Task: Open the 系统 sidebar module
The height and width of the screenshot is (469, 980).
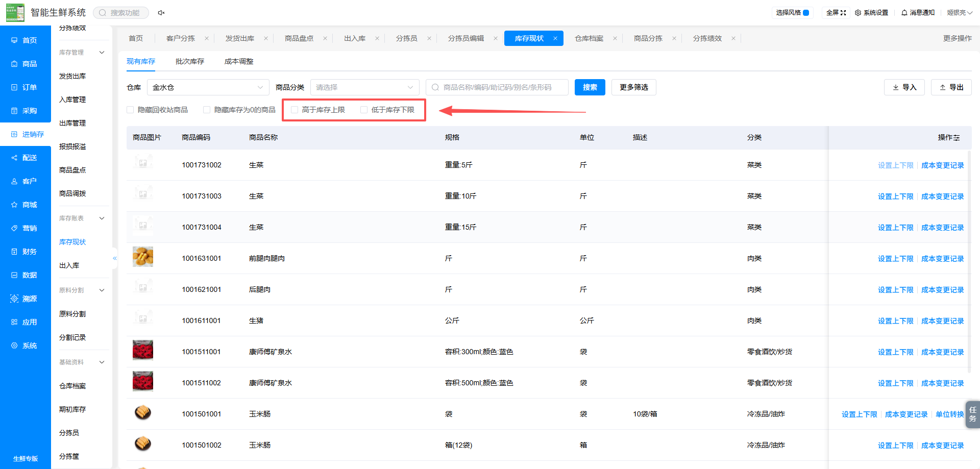Action: point(24,345)
